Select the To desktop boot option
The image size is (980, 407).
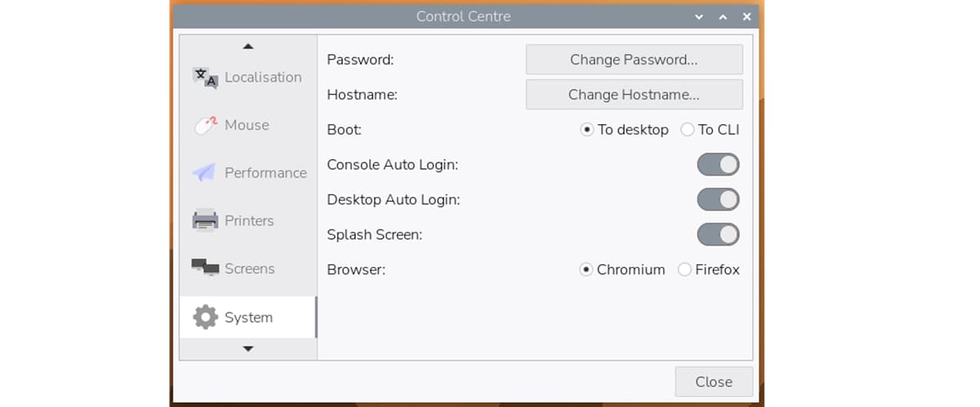tap(586, 130)
